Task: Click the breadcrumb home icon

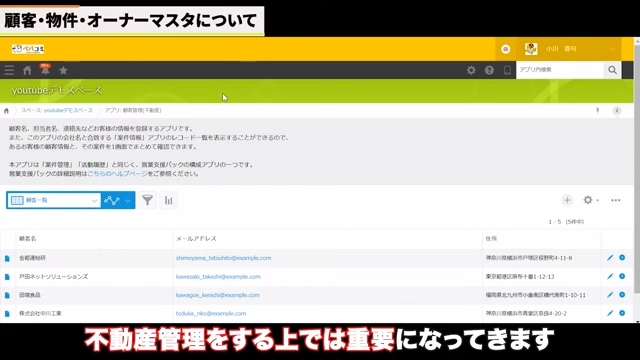Action: [x=6, y=111]
